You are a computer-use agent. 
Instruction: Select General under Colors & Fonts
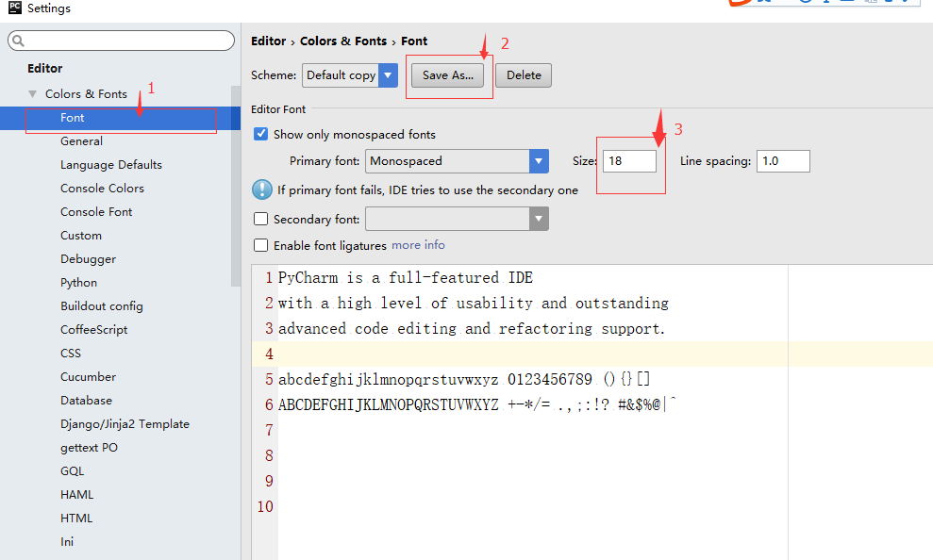tap(81, 140)
